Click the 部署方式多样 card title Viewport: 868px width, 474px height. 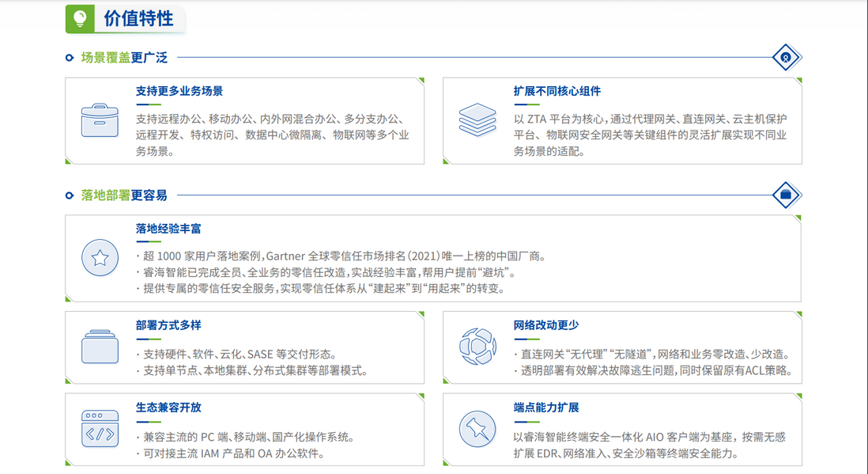pyautogui.click(x=168, y=325)
